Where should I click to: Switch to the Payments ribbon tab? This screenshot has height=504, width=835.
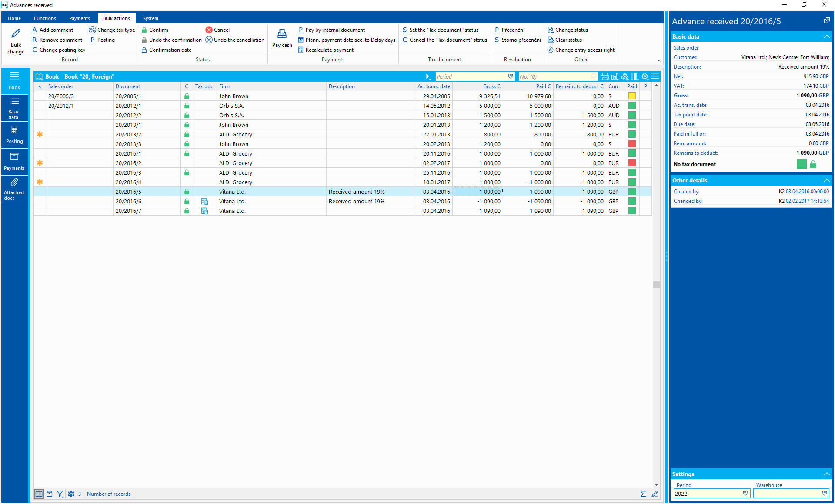pyautogui.click(x=79, y=18)
